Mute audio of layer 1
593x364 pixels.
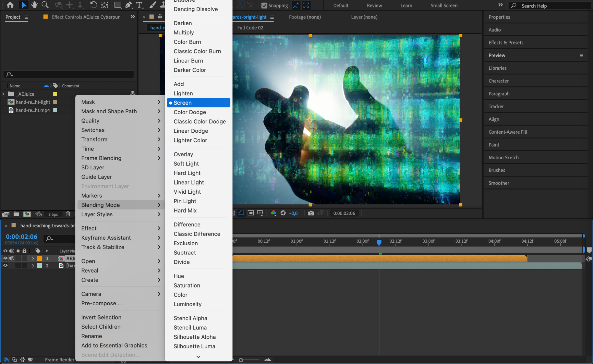(x=12, y=258)
